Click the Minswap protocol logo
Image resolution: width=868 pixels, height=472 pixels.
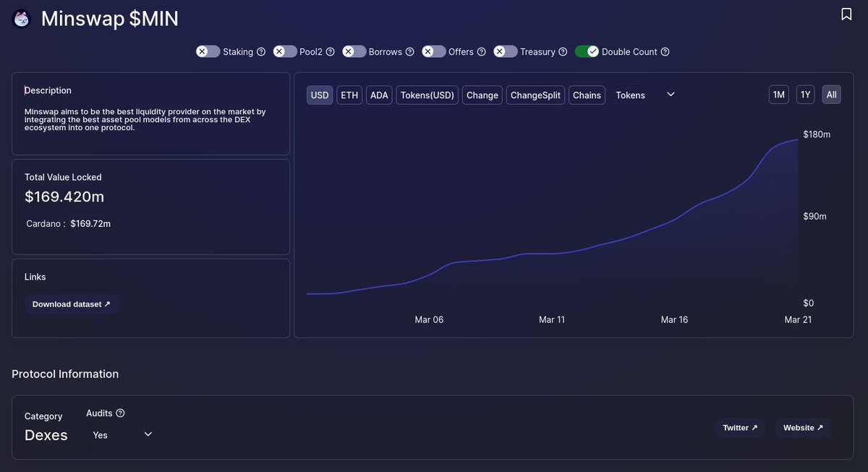[21, 18]
